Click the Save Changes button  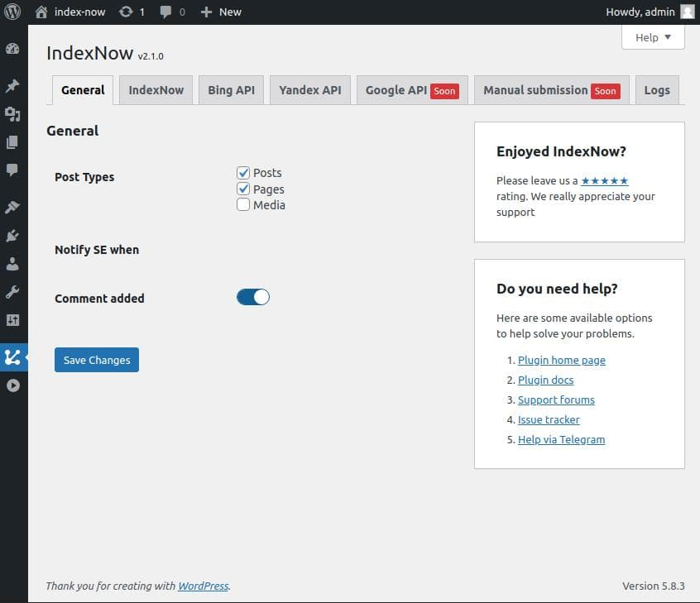(97, 360)
